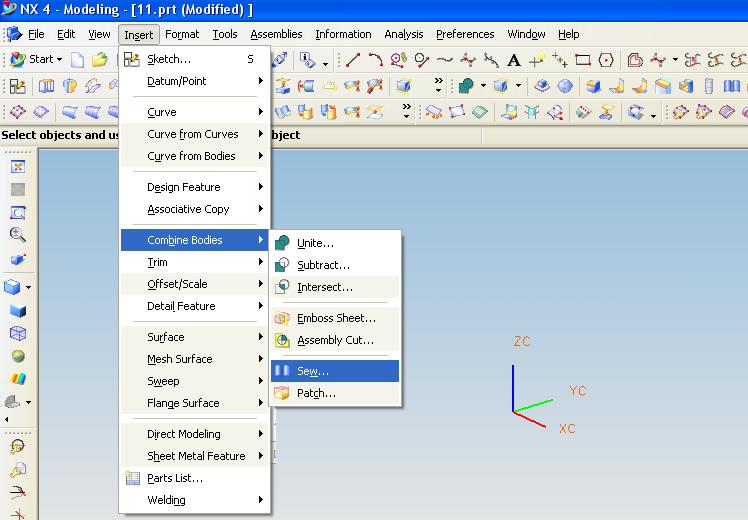Expand the second toolbar overflow chevron

click(x=438, y=84)
